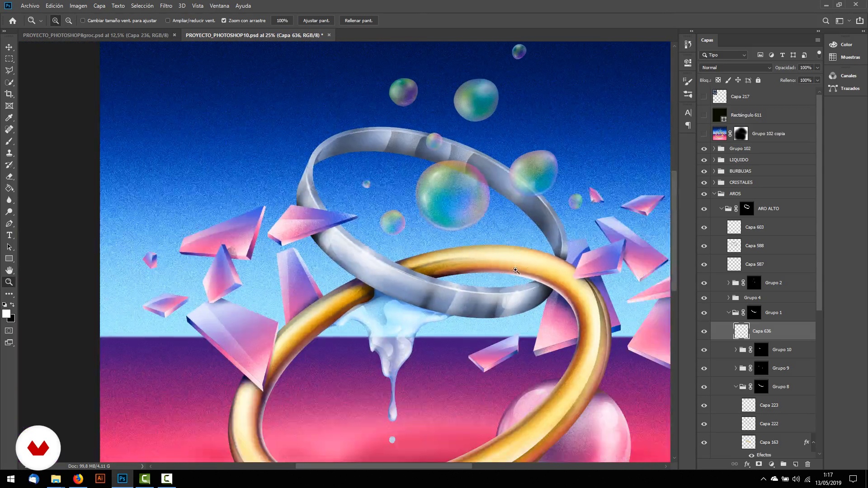This screenshot has width=868, height=488.
Task: Select the Healing Brush tool
Action: click(x=9, y=129)
